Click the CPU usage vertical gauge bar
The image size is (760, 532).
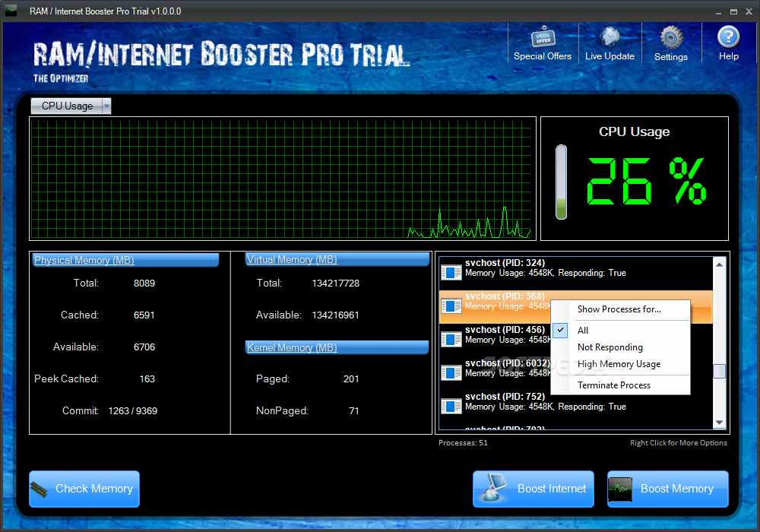562,182
